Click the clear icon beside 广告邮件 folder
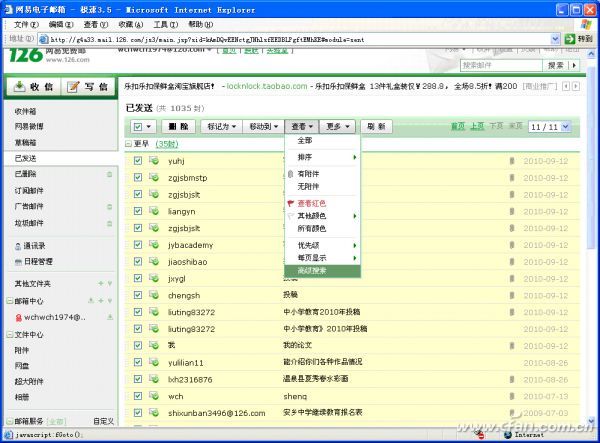The width and height of the screenshot is (600, 443). pyautogui.click(x=109, y=207)
